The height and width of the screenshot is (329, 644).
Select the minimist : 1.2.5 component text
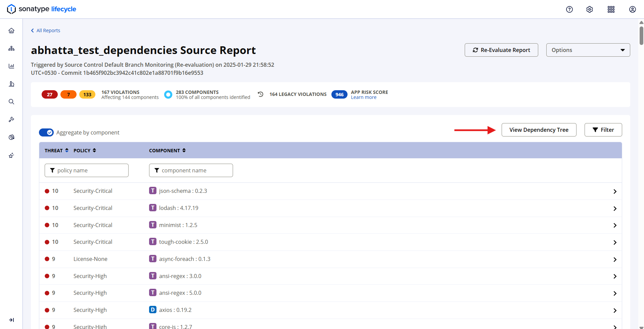click(178, 225)
